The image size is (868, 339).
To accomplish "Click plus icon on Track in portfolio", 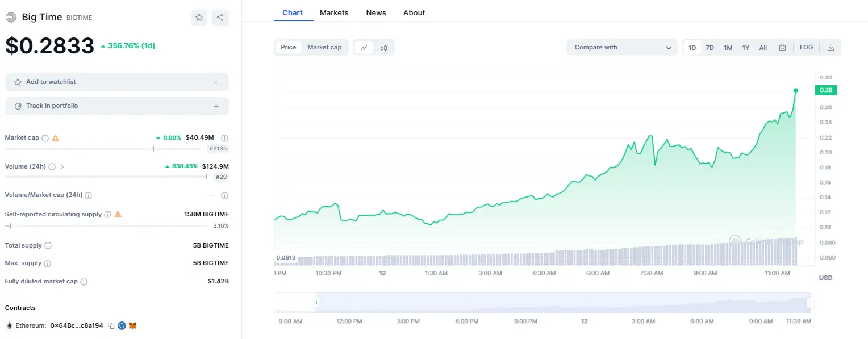I will [216, 106].
